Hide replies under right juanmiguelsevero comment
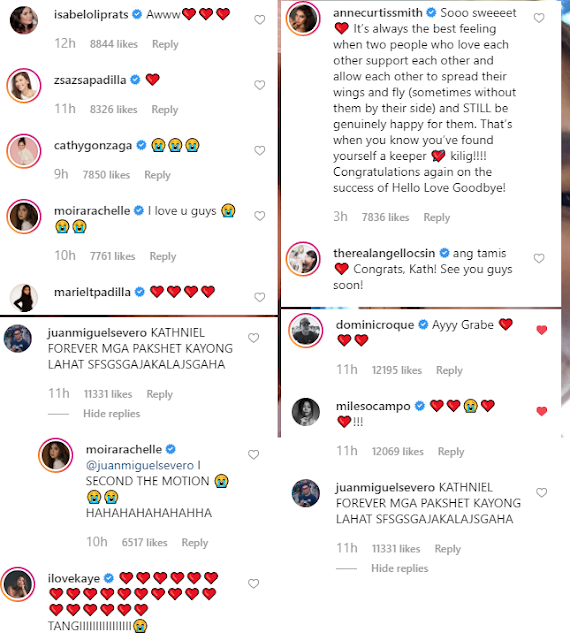Screen dimensions: 570x640 pyautogui.click(x=399, y=568)
